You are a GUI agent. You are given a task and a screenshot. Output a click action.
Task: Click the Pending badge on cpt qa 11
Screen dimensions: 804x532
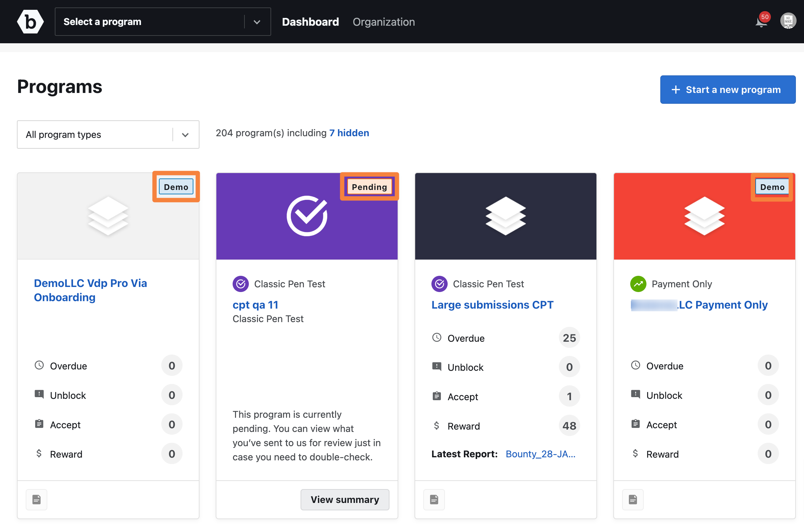tap(369, 187)
